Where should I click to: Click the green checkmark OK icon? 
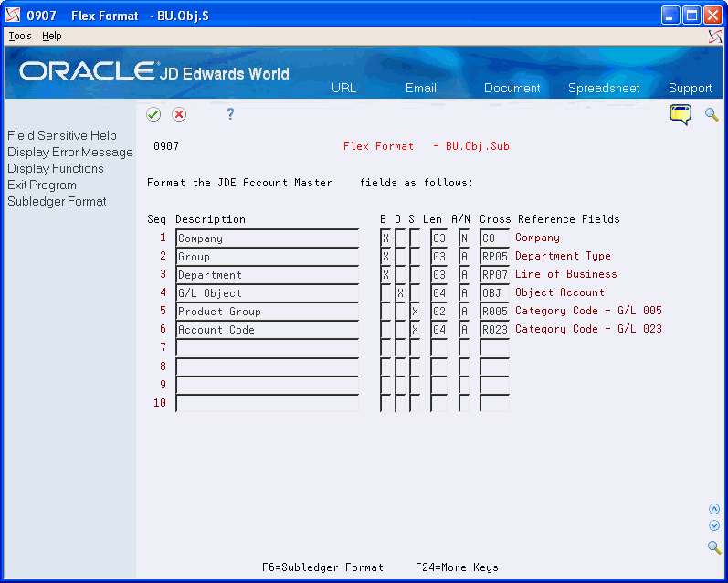tap(153, 114)
